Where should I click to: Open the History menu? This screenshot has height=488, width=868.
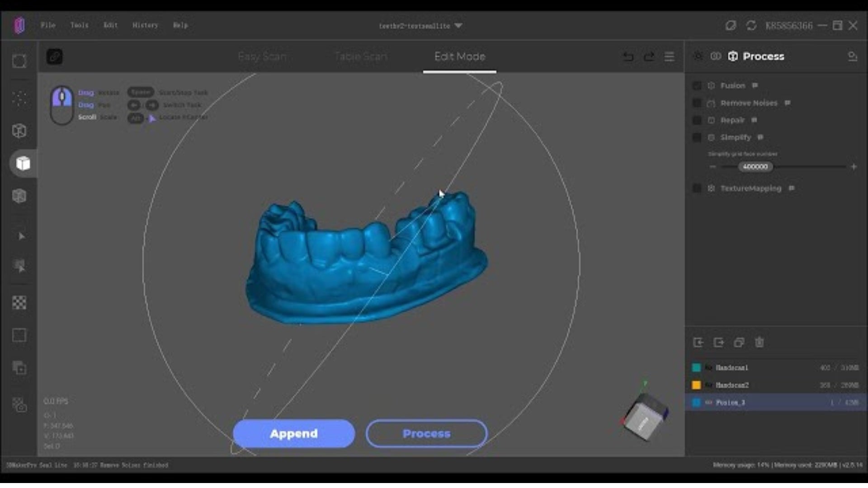point(145,25)
